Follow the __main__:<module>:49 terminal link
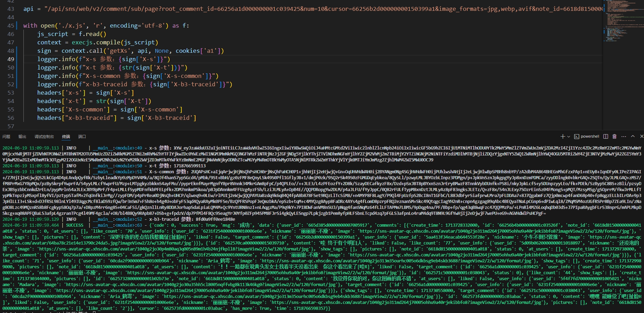Screen dimensions: 644x313 click(117, 148)
